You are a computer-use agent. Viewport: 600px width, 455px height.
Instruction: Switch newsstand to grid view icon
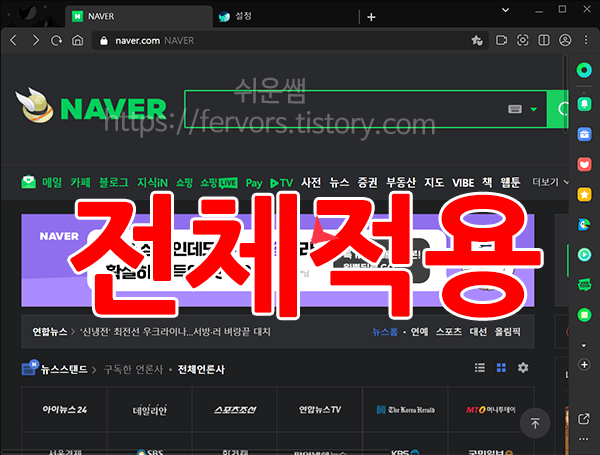coord(501,368)
